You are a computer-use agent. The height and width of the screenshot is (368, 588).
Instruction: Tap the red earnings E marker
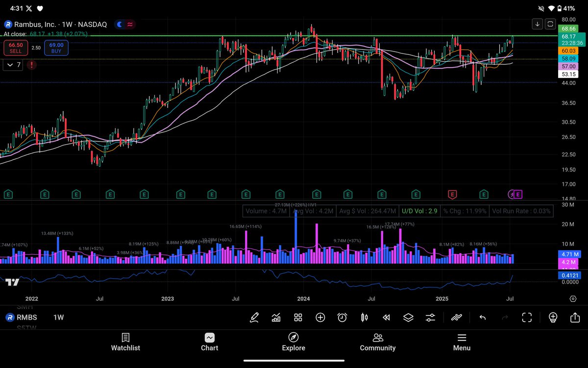pos(452,194)
